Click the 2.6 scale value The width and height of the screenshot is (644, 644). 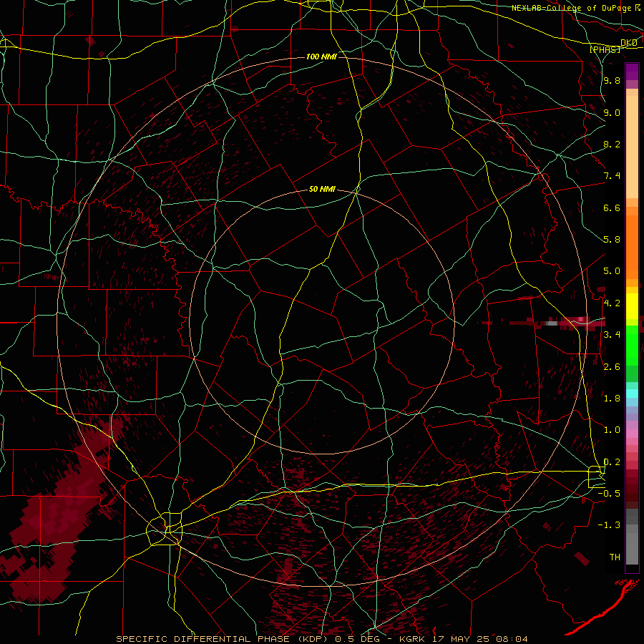612,367
